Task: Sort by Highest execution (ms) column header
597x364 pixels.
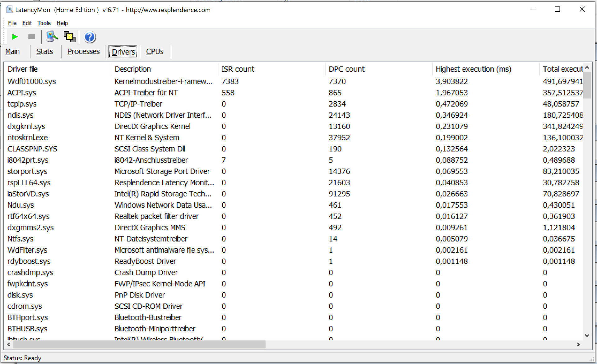Action: click(x=473, y=69)
